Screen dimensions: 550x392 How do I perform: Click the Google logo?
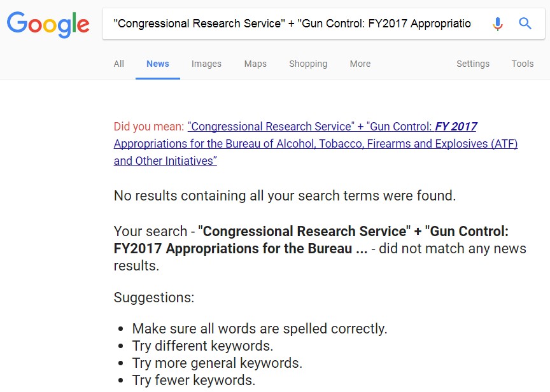click(48, 24)
